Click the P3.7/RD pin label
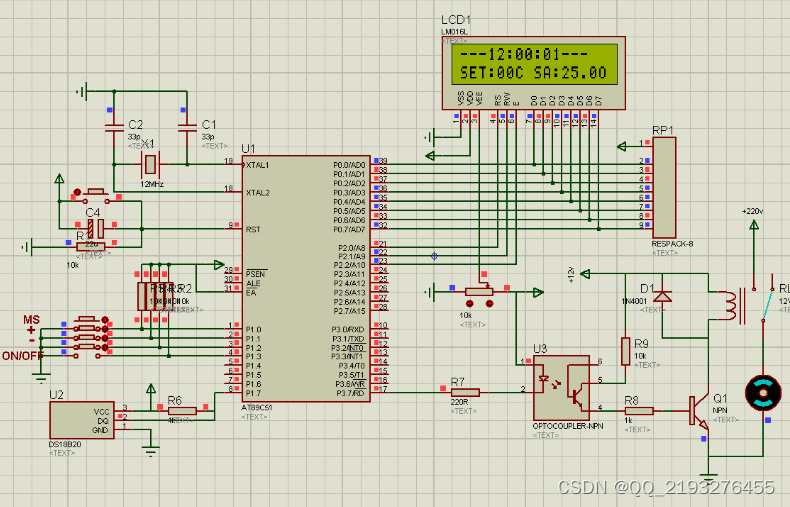This screenshot has width=790, height=507. point(350,393)
